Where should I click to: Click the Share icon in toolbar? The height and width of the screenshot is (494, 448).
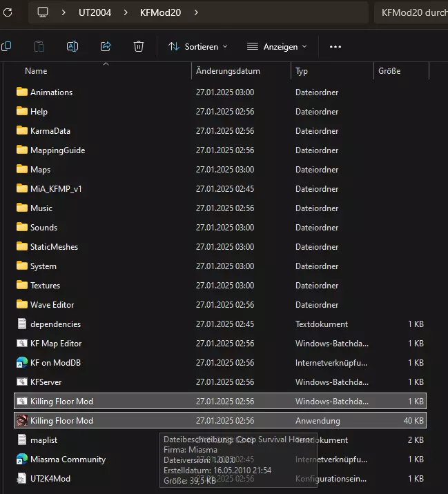coord(106,46)
